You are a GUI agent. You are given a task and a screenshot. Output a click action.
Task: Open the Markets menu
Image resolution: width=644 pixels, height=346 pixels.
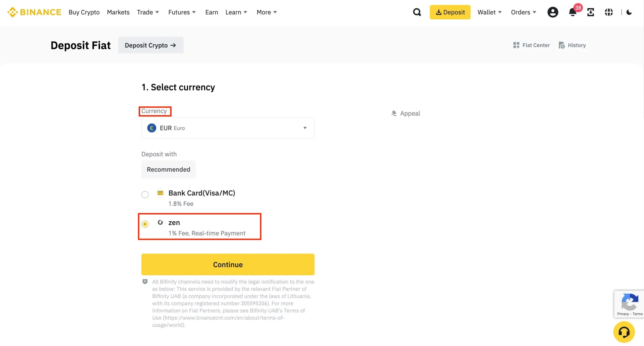[118, 12]
